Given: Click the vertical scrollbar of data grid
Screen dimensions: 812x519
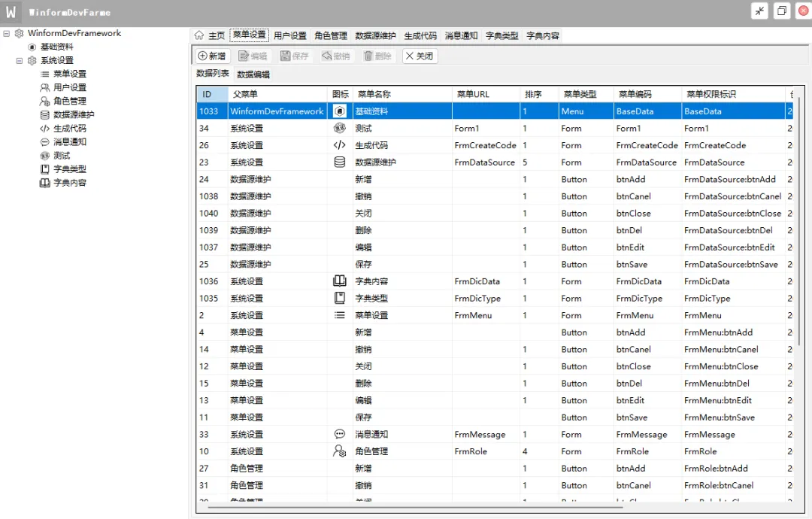Looking at the screenshot, I should (798, 226).
